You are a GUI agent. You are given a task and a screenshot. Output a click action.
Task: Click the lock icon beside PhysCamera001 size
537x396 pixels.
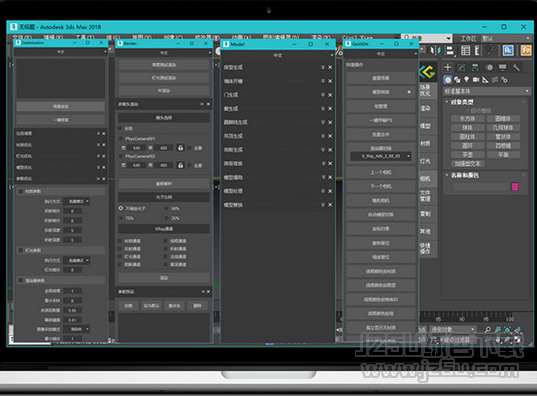[x=180, y=148]
